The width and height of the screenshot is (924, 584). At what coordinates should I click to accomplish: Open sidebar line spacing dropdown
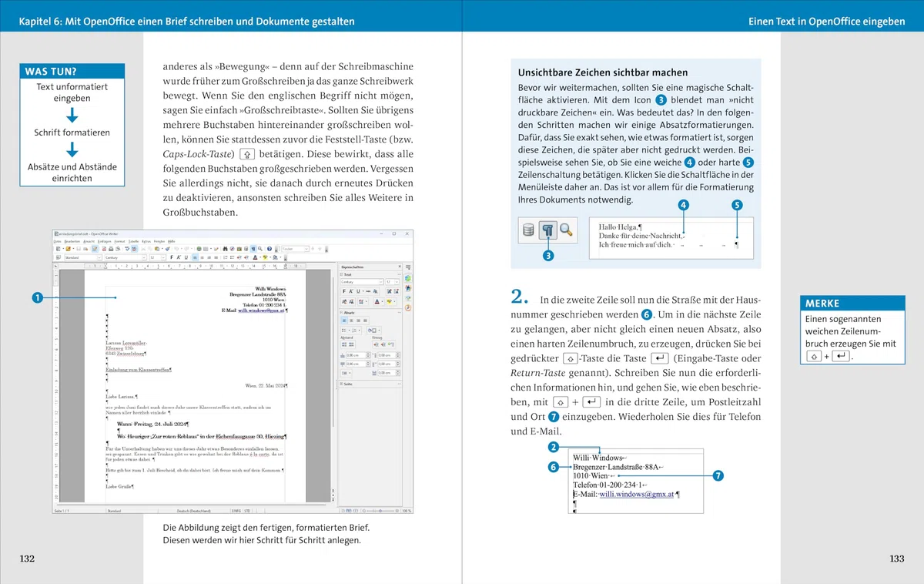coord(346,373)
